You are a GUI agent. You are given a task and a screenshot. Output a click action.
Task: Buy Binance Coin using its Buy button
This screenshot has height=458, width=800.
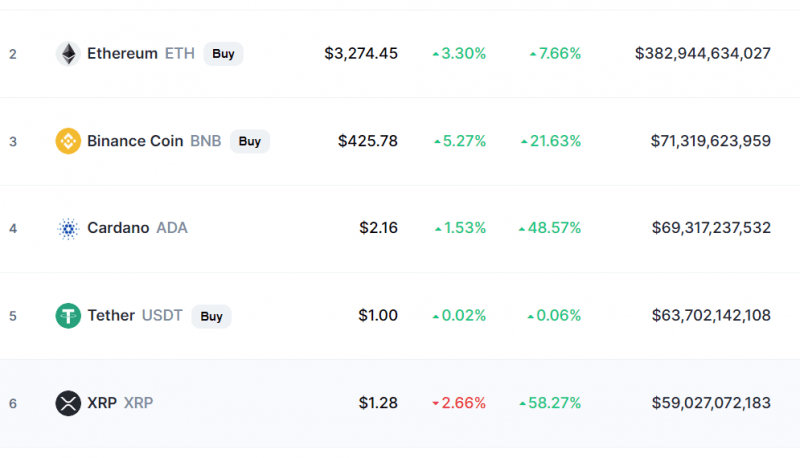250,141
